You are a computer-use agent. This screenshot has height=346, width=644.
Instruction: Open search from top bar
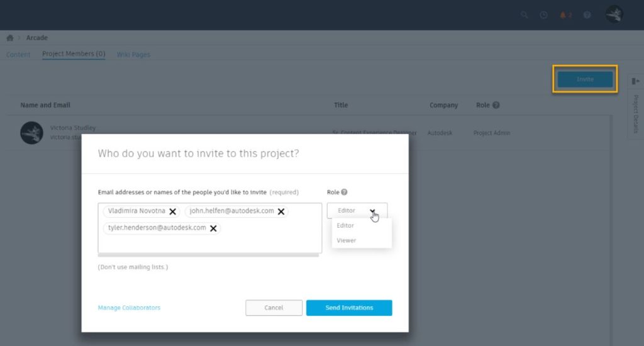[x=525, y=15]
